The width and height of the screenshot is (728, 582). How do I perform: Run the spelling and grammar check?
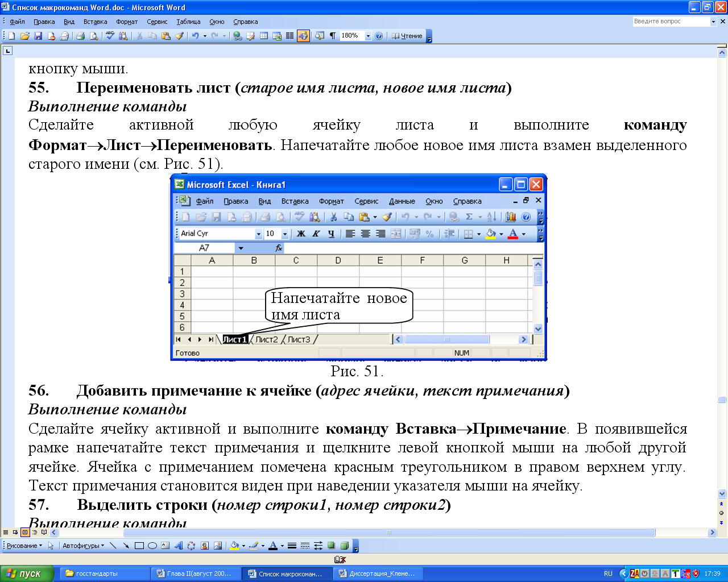[x=110, y=36]
